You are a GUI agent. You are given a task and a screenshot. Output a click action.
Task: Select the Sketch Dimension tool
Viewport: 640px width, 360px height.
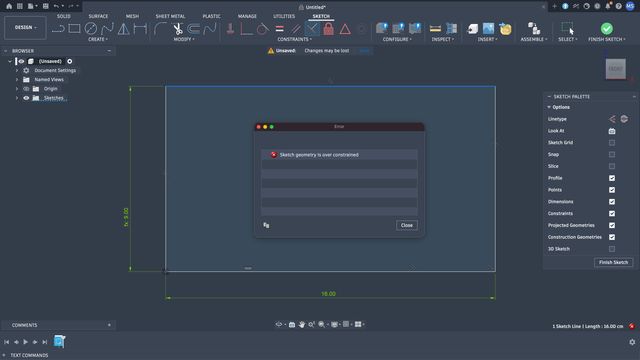[140, 29]
